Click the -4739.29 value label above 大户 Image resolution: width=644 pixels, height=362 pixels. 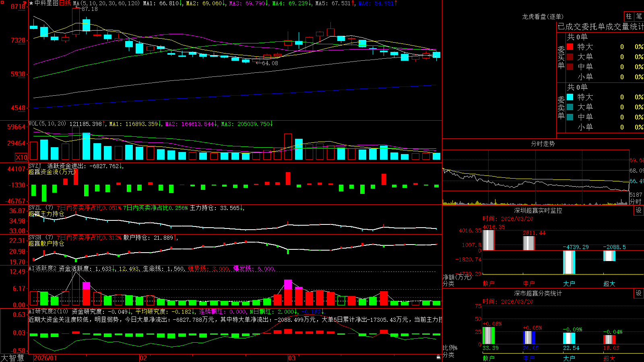click(x=576, y=247)
